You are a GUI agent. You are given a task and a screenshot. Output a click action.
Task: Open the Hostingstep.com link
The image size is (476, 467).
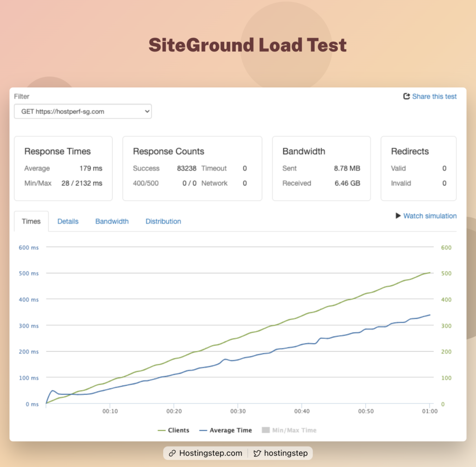click(x=211, y=453)
